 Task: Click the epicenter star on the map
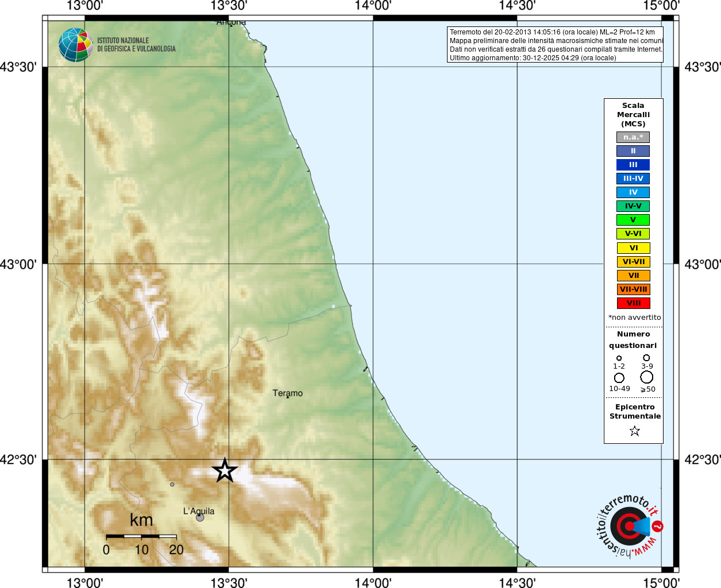[225, 470]
